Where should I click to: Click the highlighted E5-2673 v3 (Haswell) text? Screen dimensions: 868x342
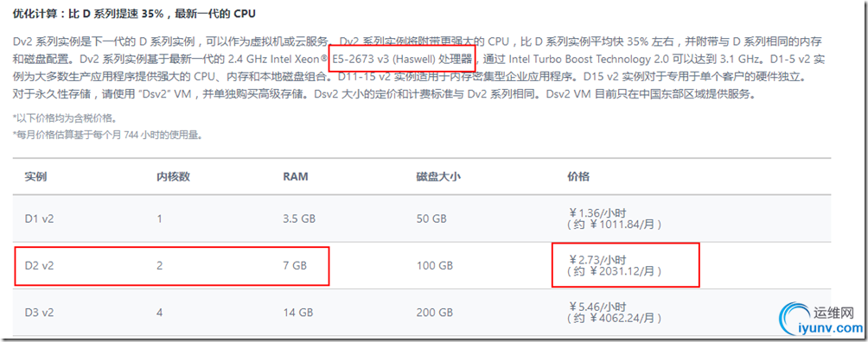402,58
